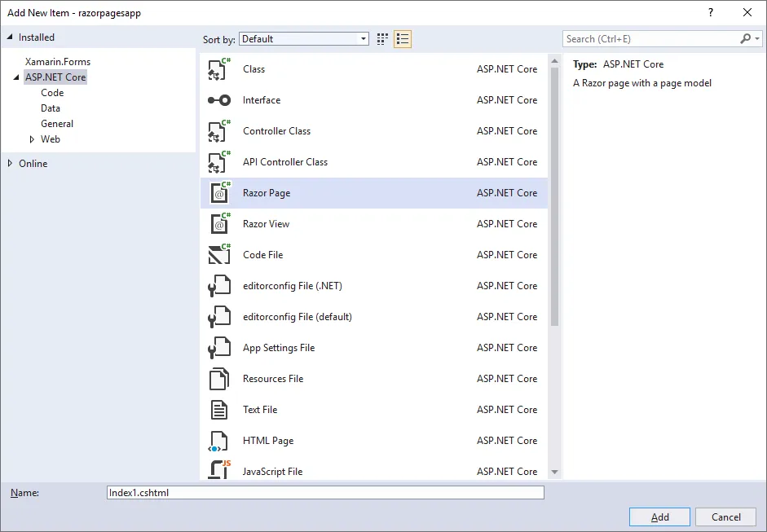Viewport: 767px width, 532px height.
Task: Click the API Controller Class icon
Action: click(x=219, y=162)
